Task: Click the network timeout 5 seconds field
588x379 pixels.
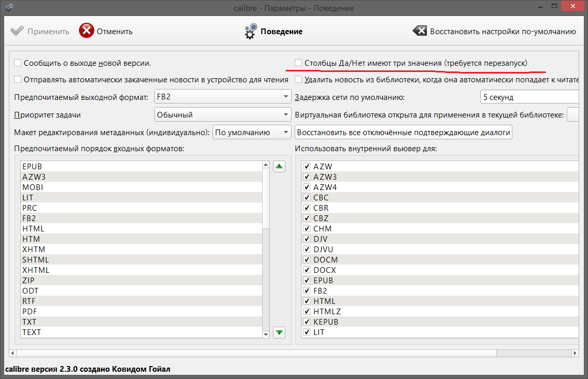Action: click(528, 97)
